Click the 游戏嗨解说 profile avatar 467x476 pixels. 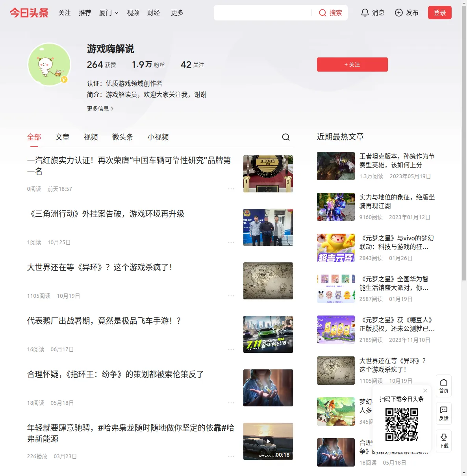tap(49, 64)
